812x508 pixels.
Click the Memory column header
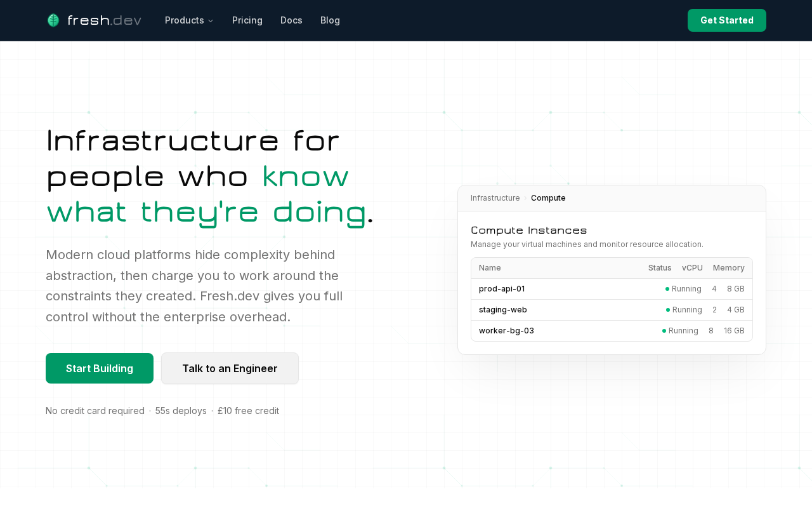pos(729,268)
